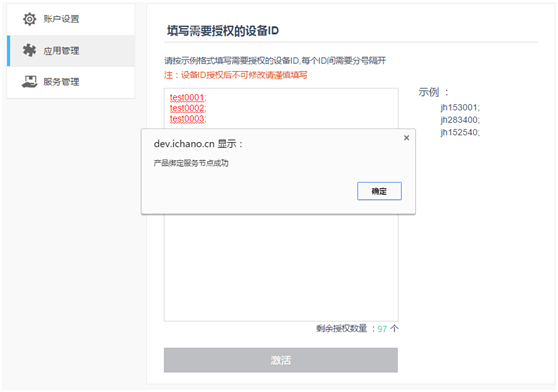Click the test0001 entry in the textarea
The image size is (558, 392).
(x=188, y=97)
